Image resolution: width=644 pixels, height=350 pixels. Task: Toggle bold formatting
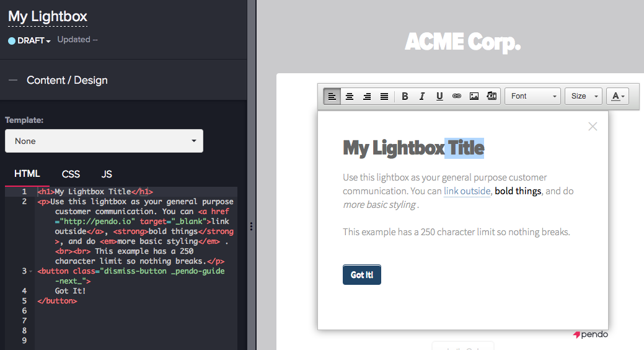point(405,96)
